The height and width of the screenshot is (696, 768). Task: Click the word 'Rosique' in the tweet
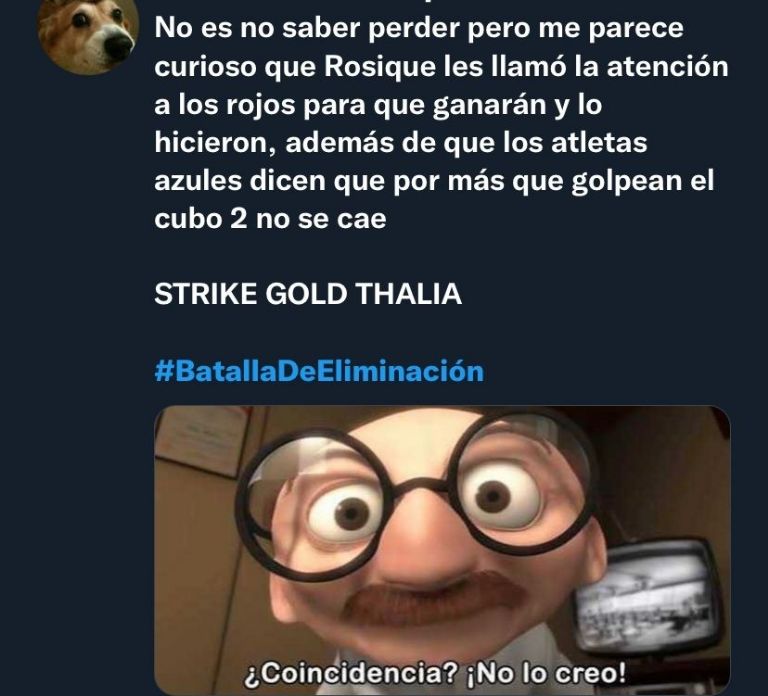tap(380, 67)
